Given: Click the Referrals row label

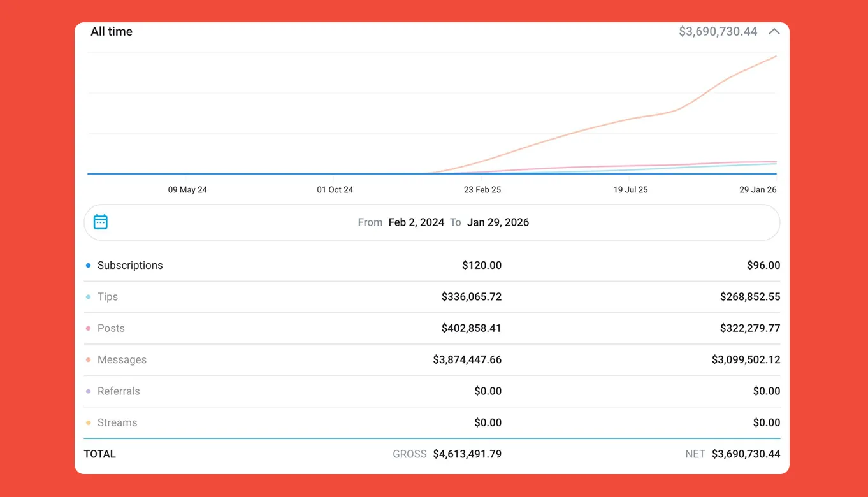Looking at the screenshot, I should [x=119, y=391].
